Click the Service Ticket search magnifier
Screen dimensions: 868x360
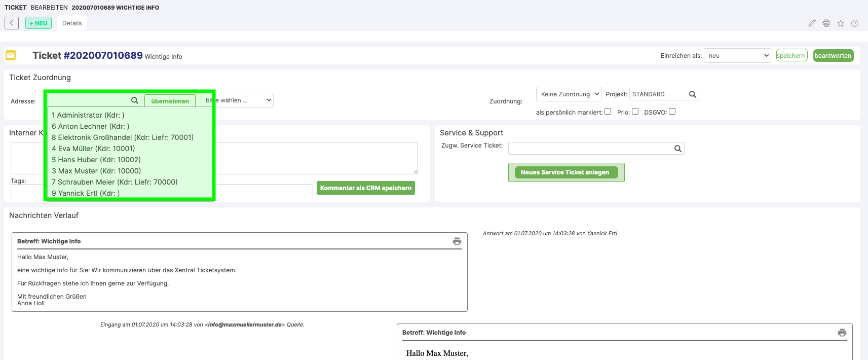tap(677, 149)
